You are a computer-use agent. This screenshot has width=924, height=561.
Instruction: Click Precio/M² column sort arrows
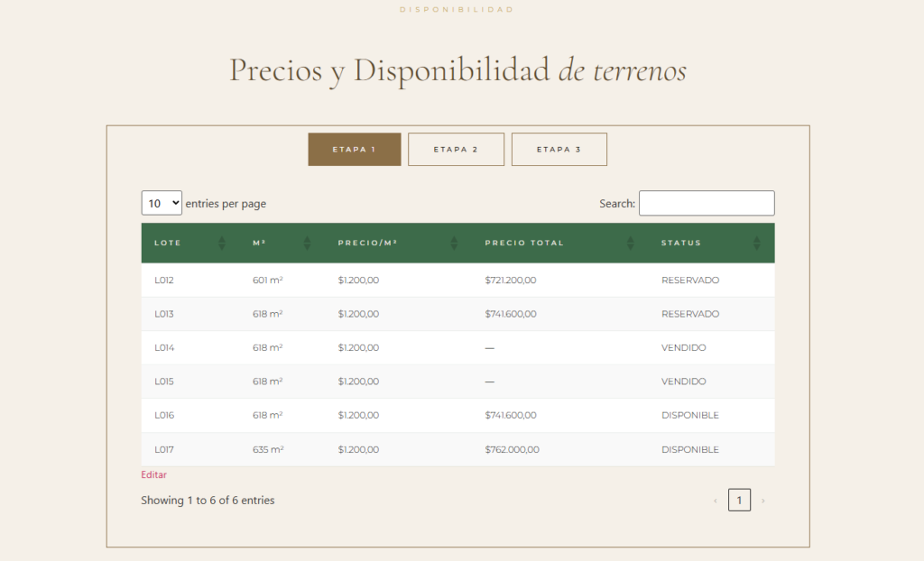click(453, 243)
